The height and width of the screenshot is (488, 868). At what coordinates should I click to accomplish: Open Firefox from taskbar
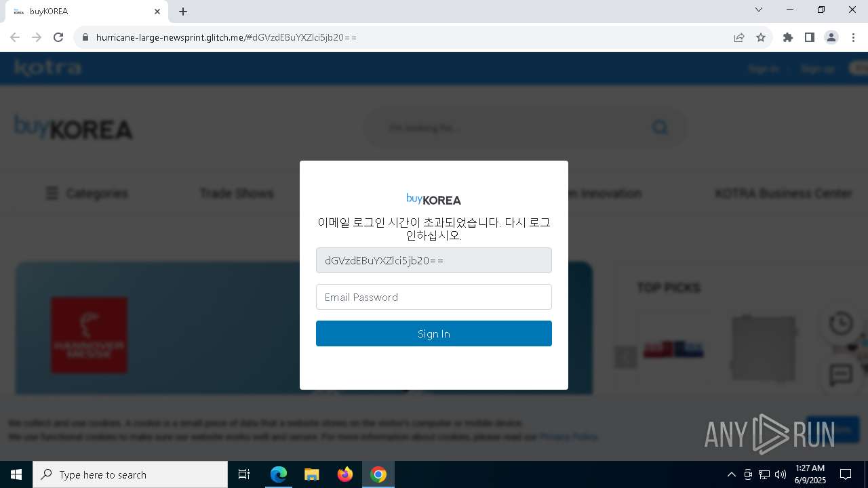click(345, 474)
